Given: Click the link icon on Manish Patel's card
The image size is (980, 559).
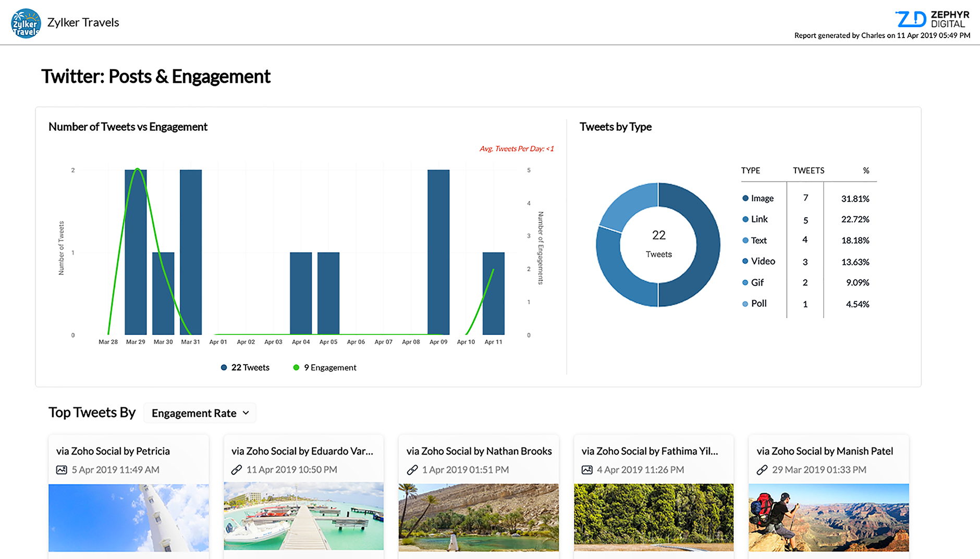Looking at the screenshot, I should [x=762, y=470].
